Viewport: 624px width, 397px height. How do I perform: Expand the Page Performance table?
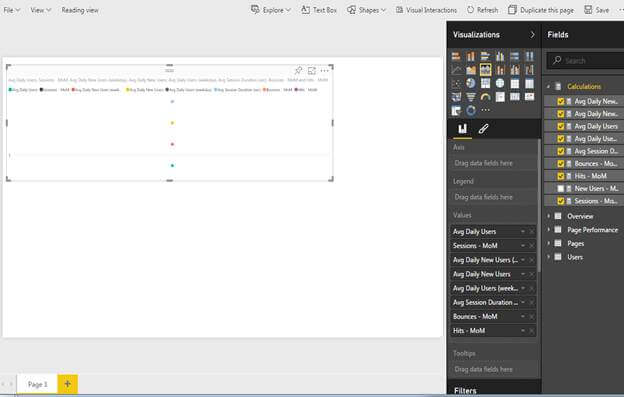pyautogui.click(x=548, y=230)
